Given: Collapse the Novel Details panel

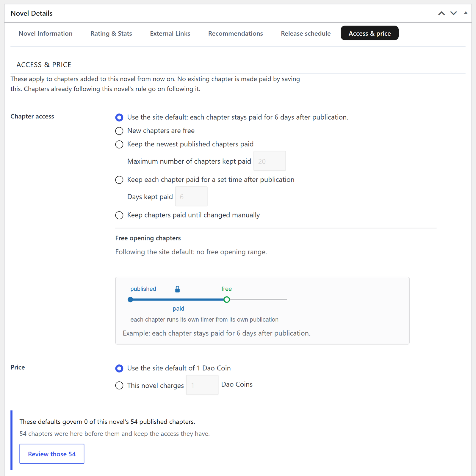Looking at the screenshot, I should [466, 13].
